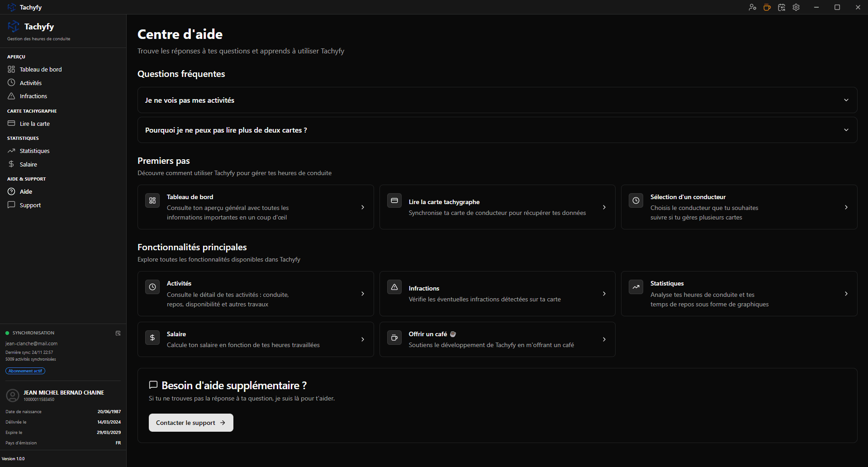868x467 pixels.
Task: Open the Offrir un café card
Action: click(x=497, y=339)
